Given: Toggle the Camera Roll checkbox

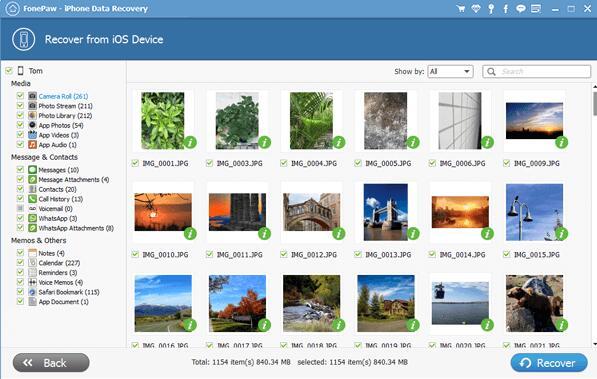Looking at the screenshot, I should pyautogui.click(x=20, y=96).
